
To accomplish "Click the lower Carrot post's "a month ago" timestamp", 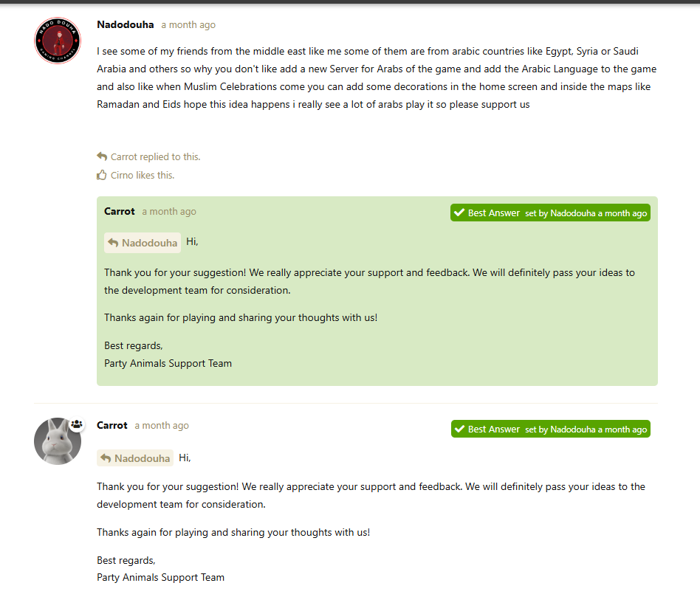I will coord(162,425).
